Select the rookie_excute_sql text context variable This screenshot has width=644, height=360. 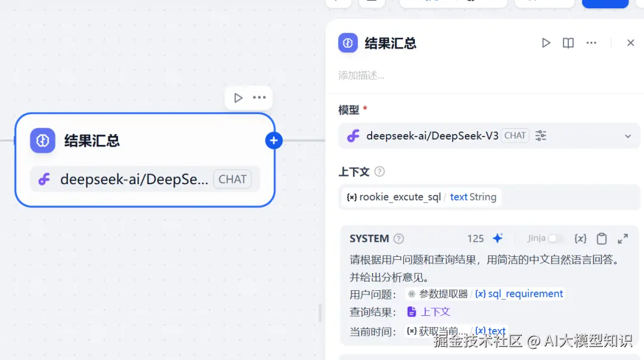[x=422, y=197]
